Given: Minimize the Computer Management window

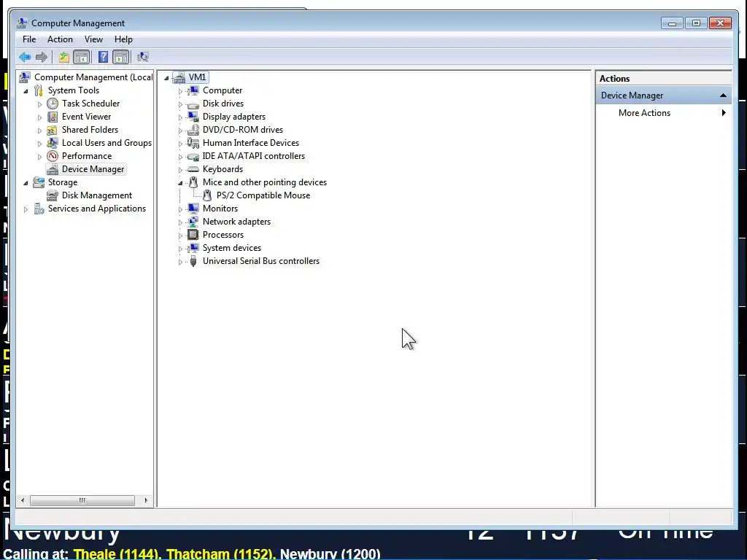Looking at the screenshot, I should (672, 23).
